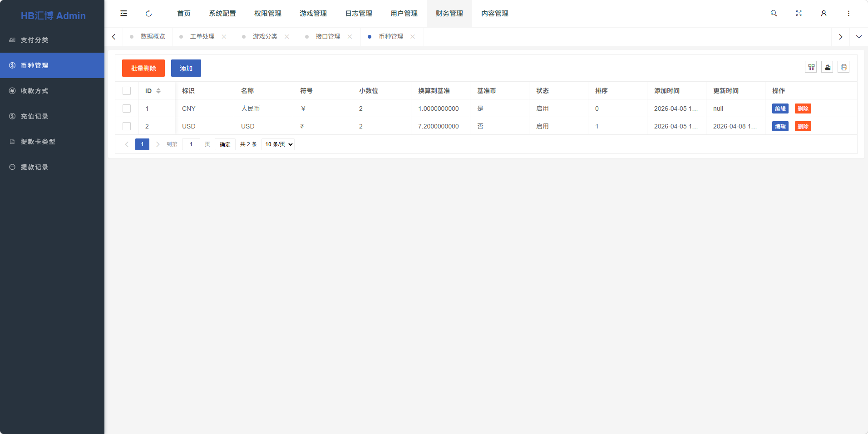
Task: Open 提款记录 in sidebar
Action: pos(52,167)
